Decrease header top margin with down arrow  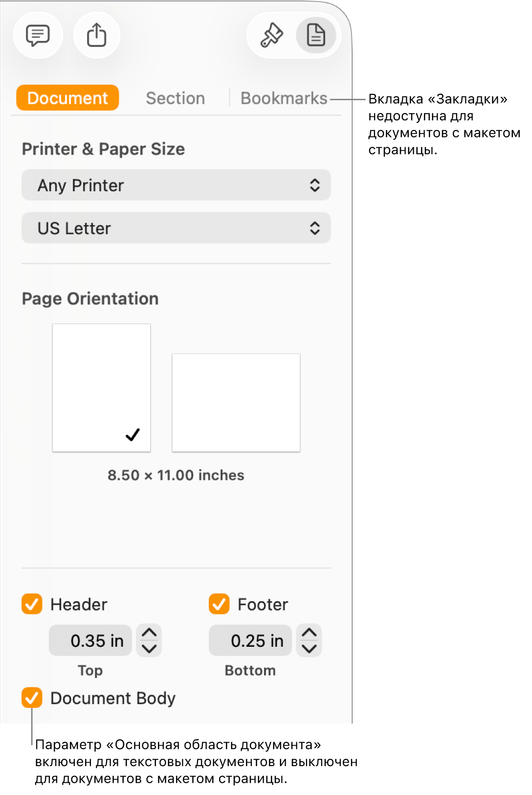(149, 649)
